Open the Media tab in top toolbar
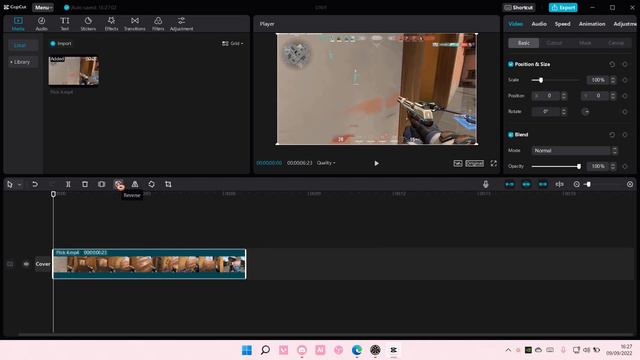 tap(18, 24)
